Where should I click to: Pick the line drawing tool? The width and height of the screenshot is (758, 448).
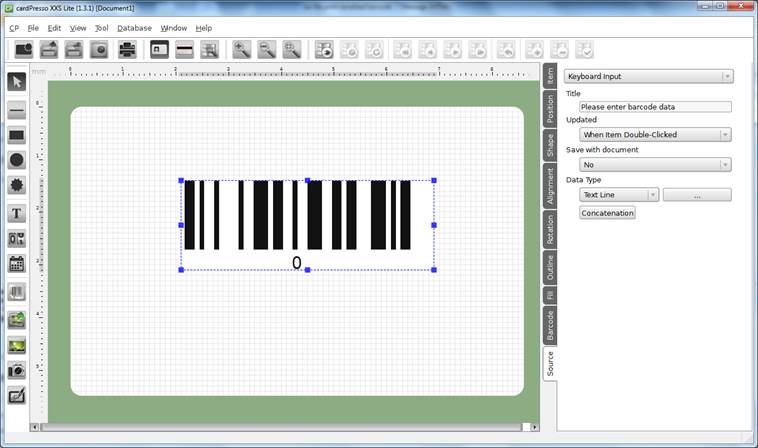click(16, 110)
